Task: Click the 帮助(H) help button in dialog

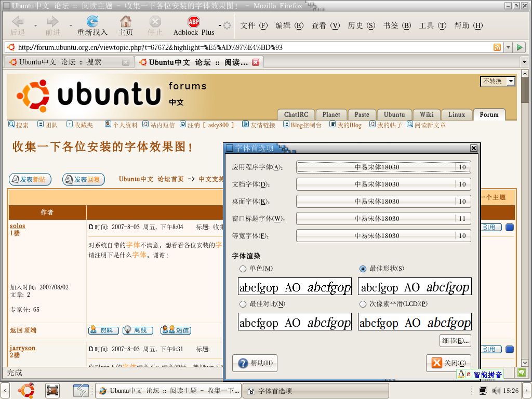Action: pyautogui.click(x=255, y=363)
